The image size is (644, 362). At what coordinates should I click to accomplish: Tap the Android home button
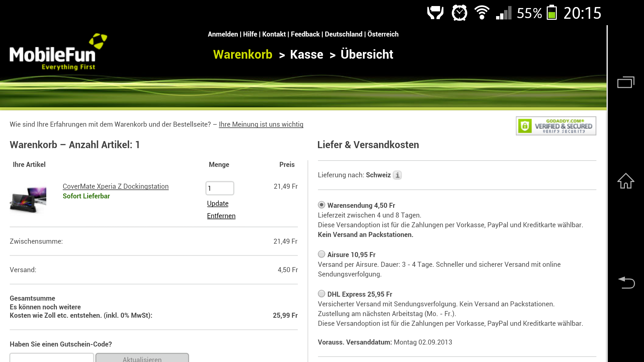point(626,181)
